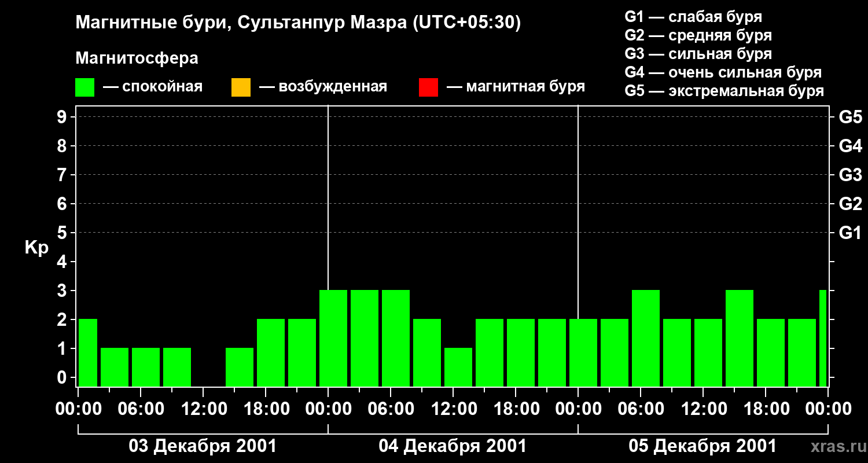
Task: Click the 'G2 — средняя буря' legend line
Action: point(698,35)
